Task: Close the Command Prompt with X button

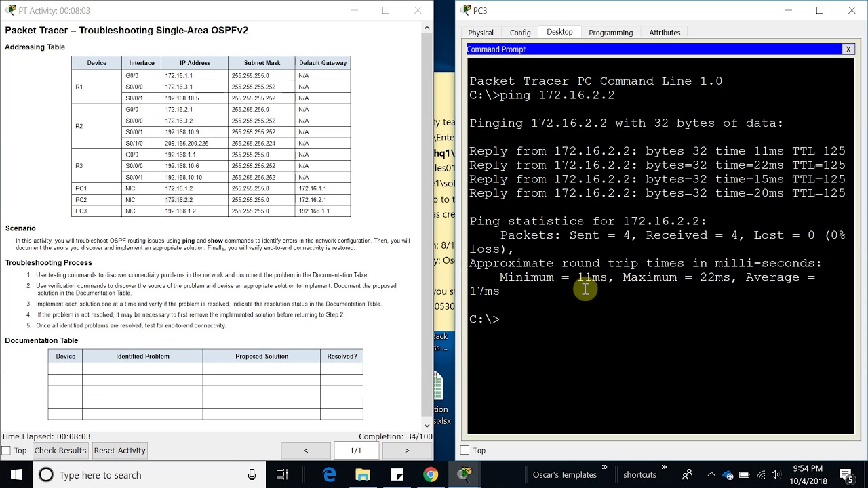Action: point(848,49)
